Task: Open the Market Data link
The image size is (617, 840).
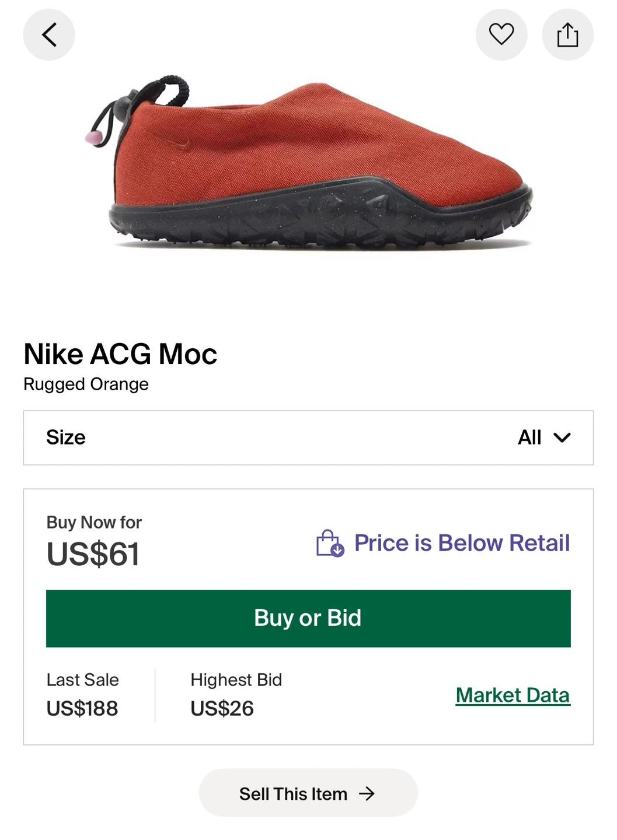Action: coord(513,695)
